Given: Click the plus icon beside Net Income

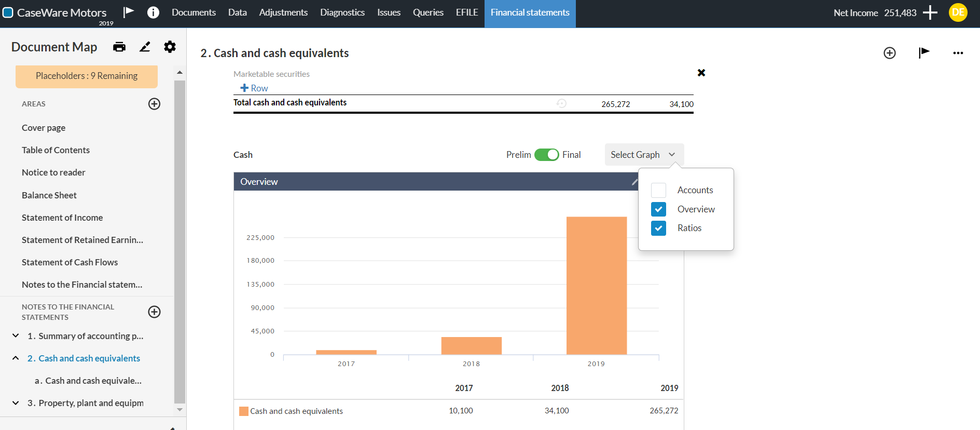Looking at the screenshot, I should click(x=930, y=12).
